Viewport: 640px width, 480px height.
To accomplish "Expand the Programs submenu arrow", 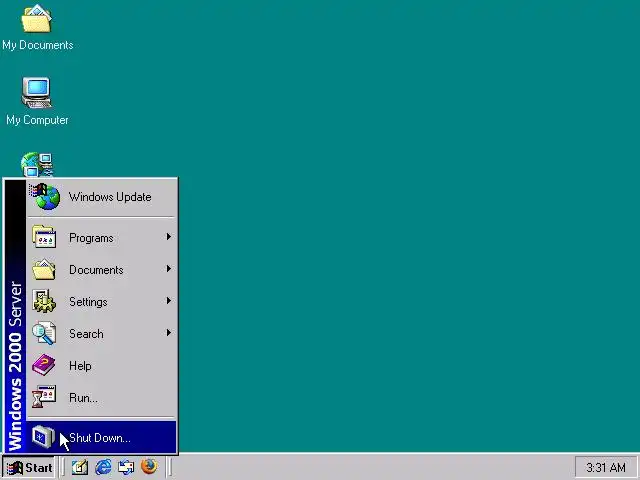I will point(169,237).
